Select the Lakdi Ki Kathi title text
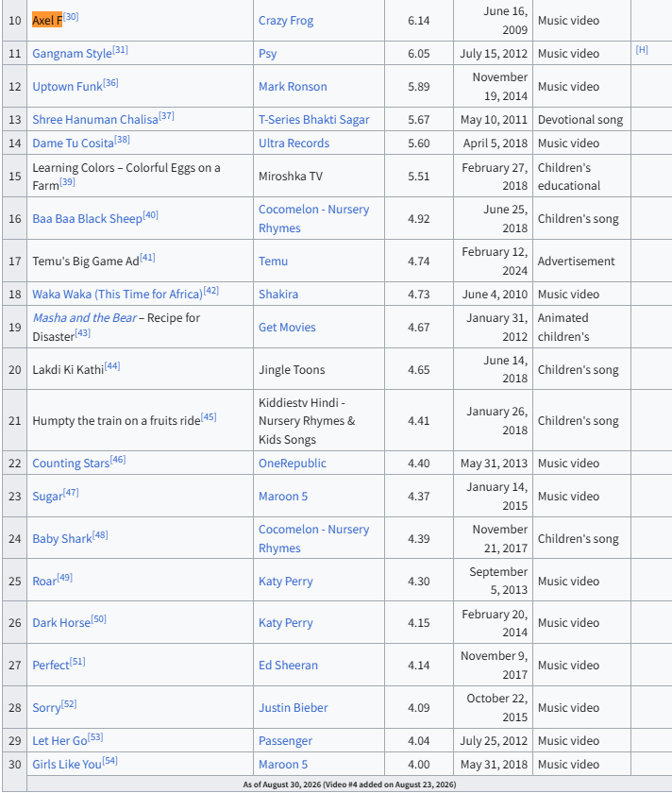672x793 pixels. 68,370
